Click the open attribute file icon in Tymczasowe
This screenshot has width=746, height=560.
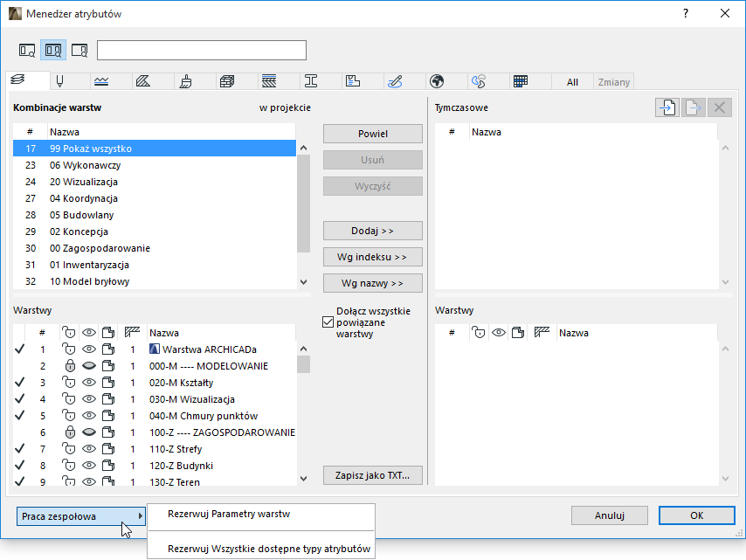(667, 107)
